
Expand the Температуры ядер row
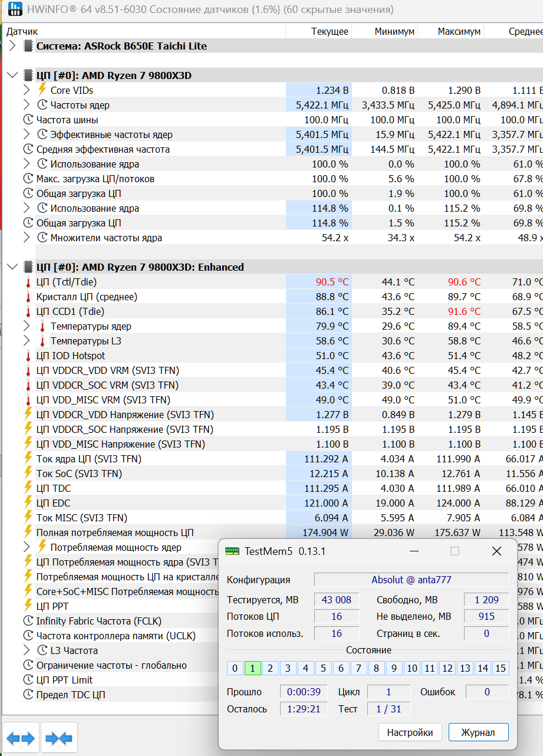tap(26, 326)
